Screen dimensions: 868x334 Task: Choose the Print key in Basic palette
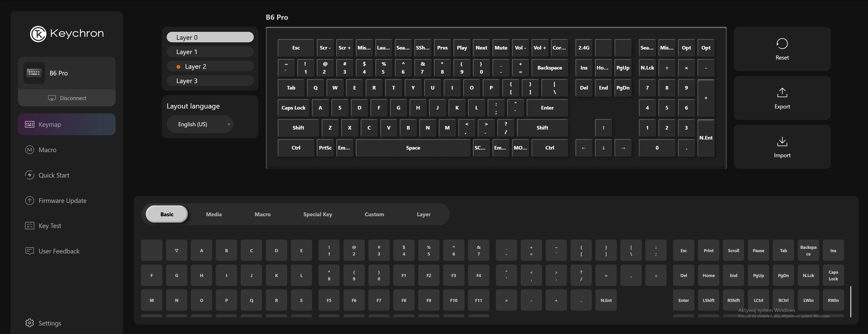point(708,250)
